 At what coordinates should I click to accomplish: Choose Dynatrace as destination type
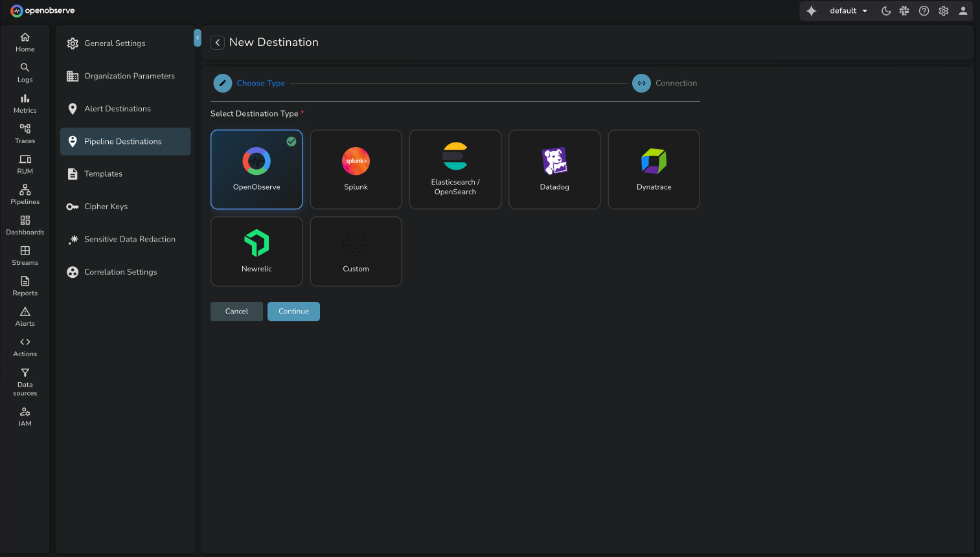(654, 170)
